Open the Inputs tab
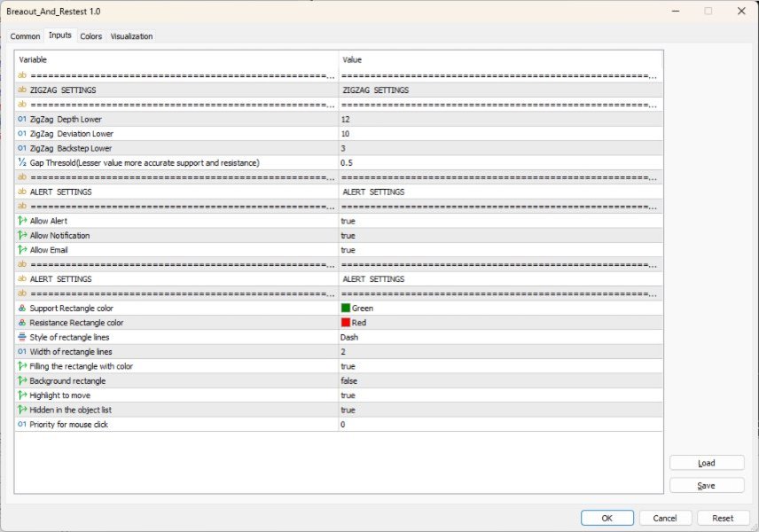 pyautogui.click(x=60, y=35)
